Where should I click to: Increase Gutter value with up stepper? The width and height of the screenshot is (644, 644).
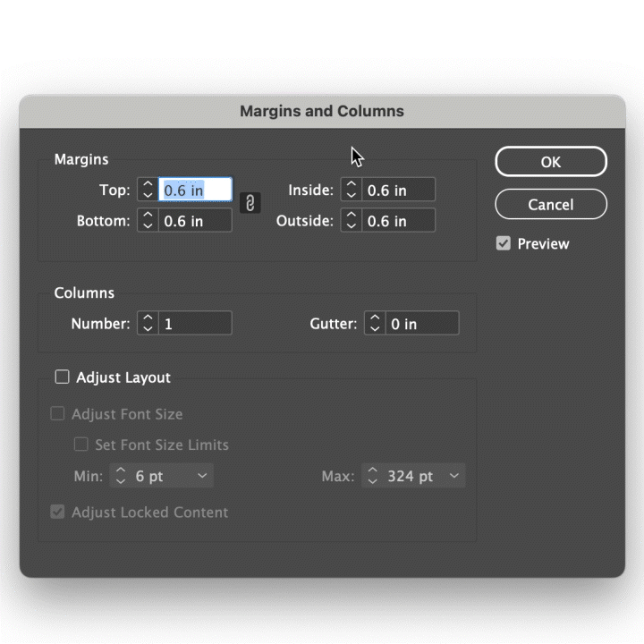(x=375, y=318)
